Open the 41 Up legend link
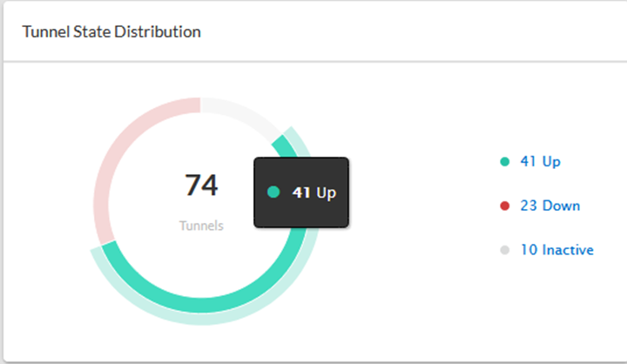 tap(541, 161)
